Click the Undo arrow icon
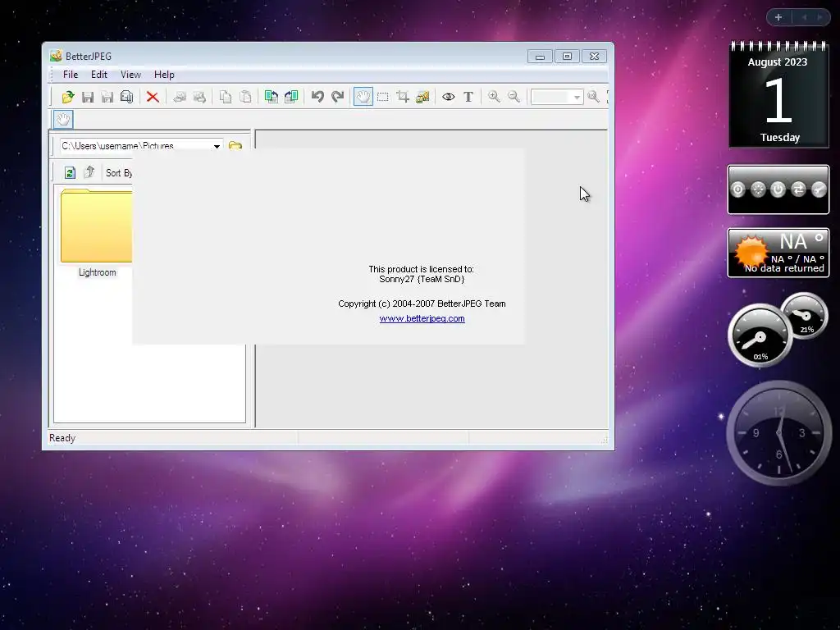 click(317, 97)
